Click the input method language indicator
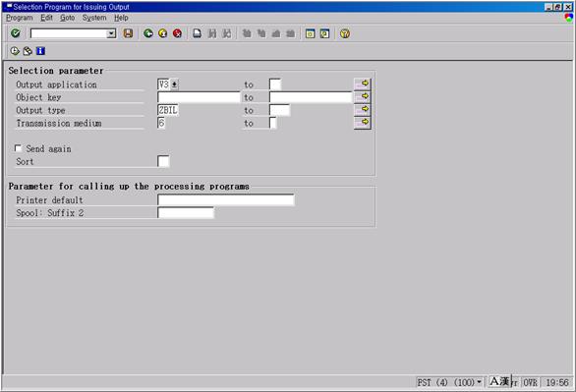Image resolution: width=576 pixels, height=392 pixels. click(499, 381)
